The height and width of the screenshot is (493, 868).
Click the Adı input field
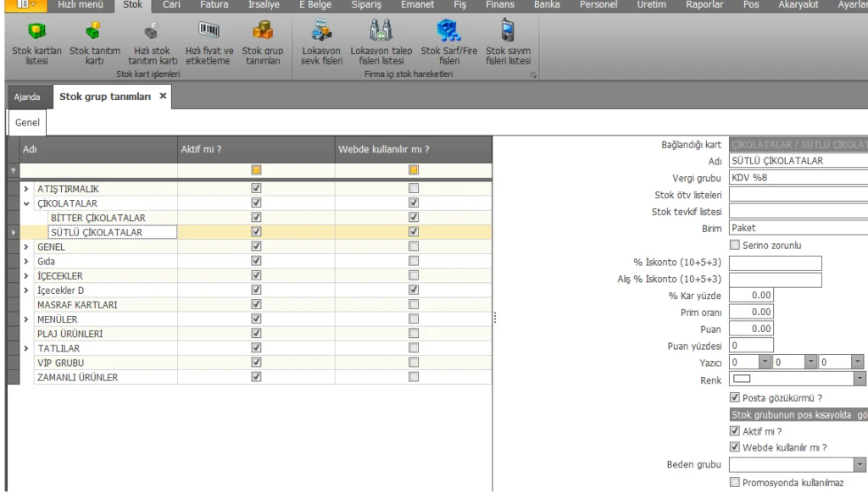(x=798, y=160)
